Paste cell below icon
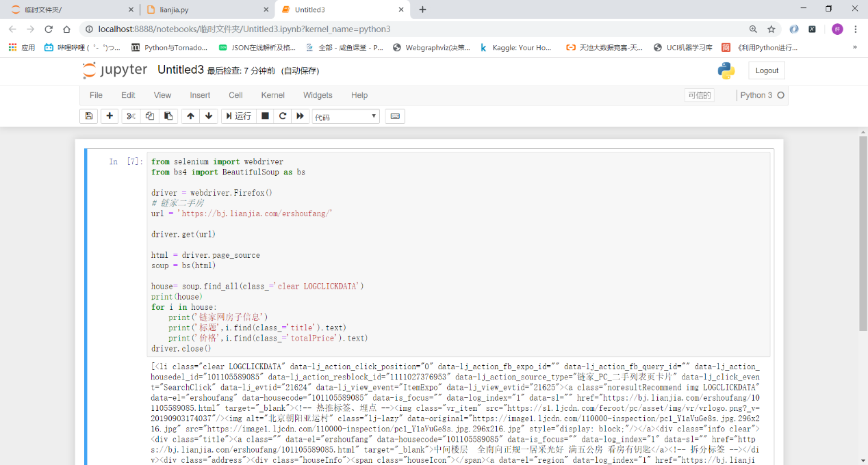 (168, 116)
